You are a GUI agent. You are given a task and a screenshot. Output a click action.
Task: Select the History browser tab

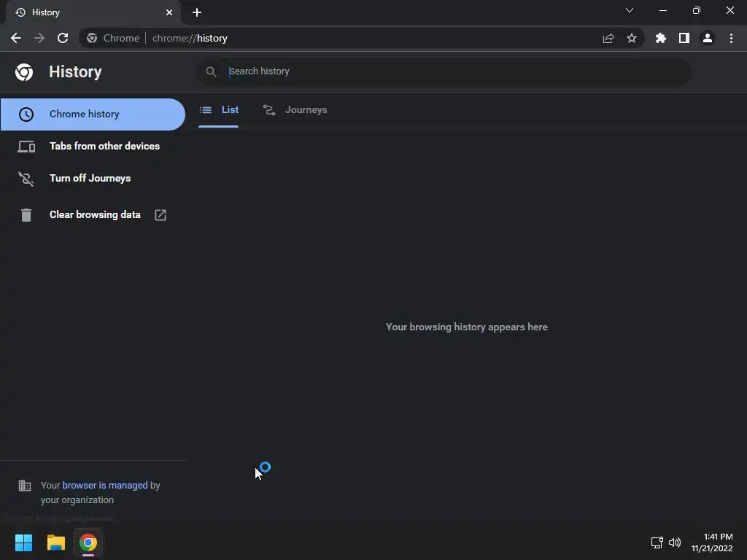(x=93, y=13)
